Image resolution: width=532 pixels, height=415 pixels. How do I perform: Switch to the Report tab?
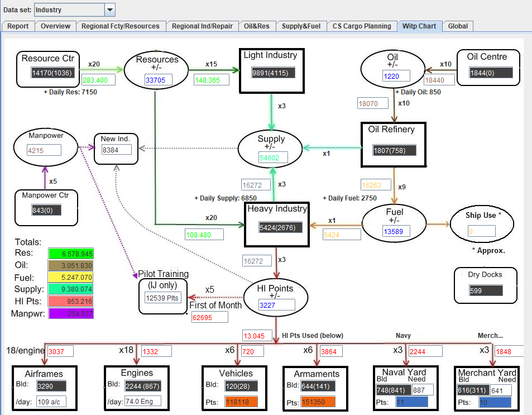(18, 26)
